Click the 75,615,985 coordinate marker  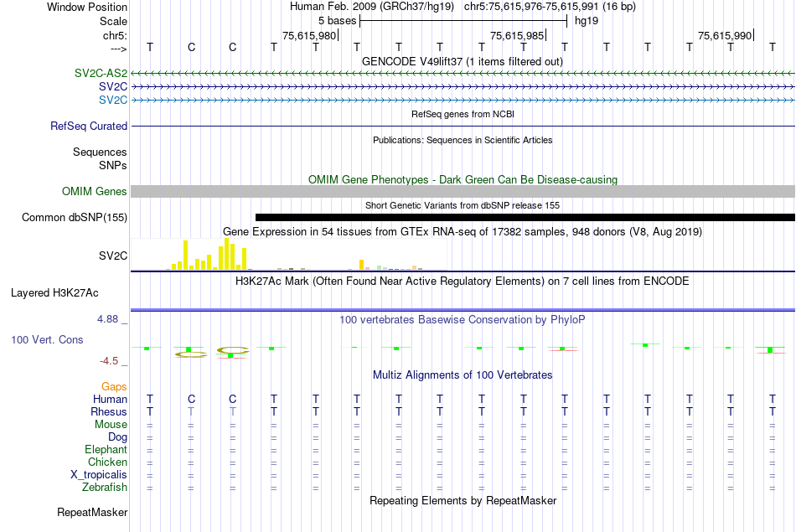(517, 35)
